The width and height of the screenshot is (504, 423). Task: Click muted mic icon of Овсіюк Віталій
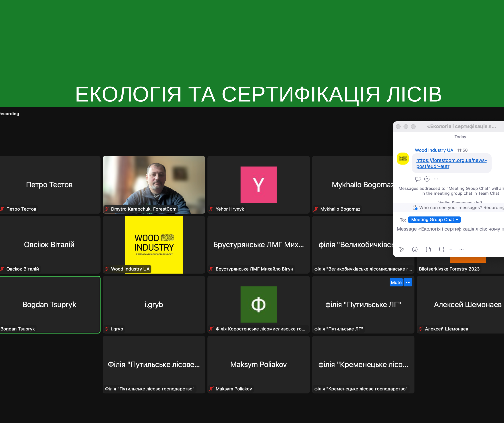[x=2, y=269]
